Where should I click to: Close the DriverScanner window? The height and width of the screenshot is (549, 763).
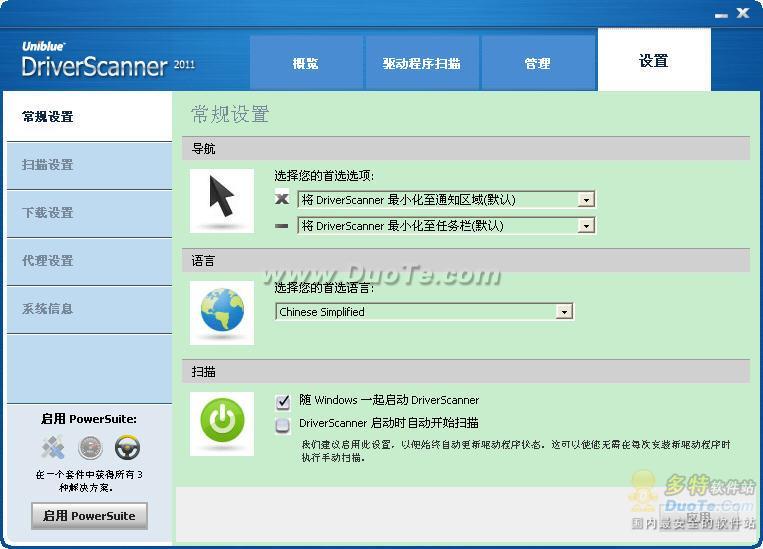[743, 13]
